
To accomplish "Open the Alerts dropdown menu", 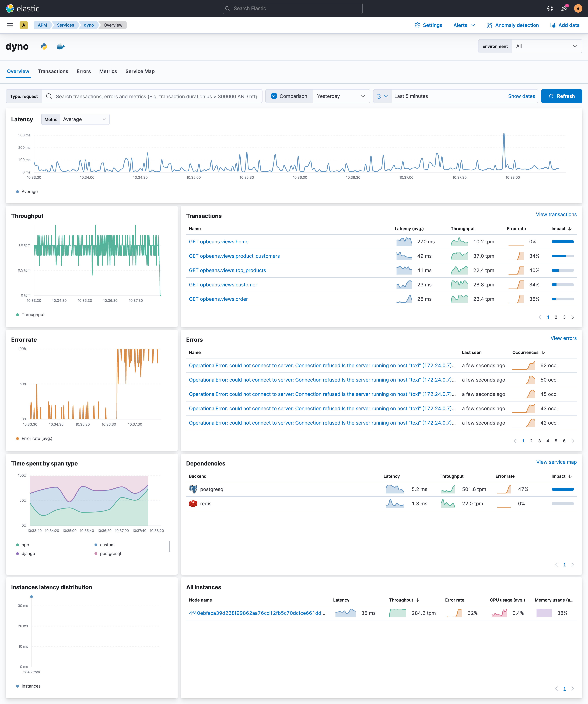I will (x=464, y=25).
